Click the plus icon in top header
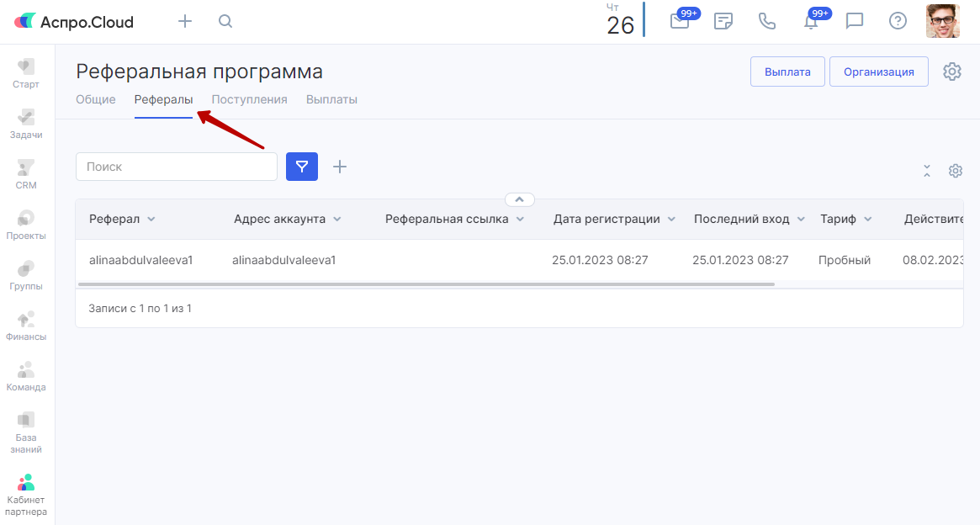 (185, 21)
